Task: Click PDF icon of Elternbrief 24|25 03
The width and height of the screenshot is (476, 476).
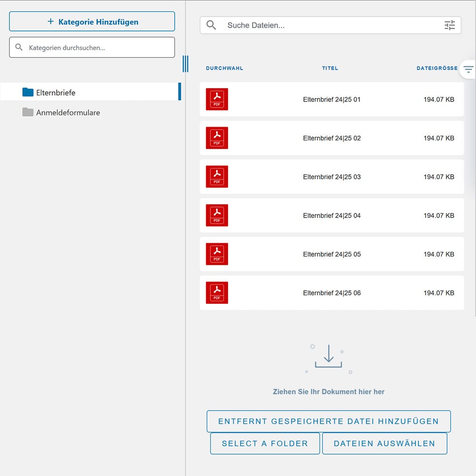Action: coord(217,177)
